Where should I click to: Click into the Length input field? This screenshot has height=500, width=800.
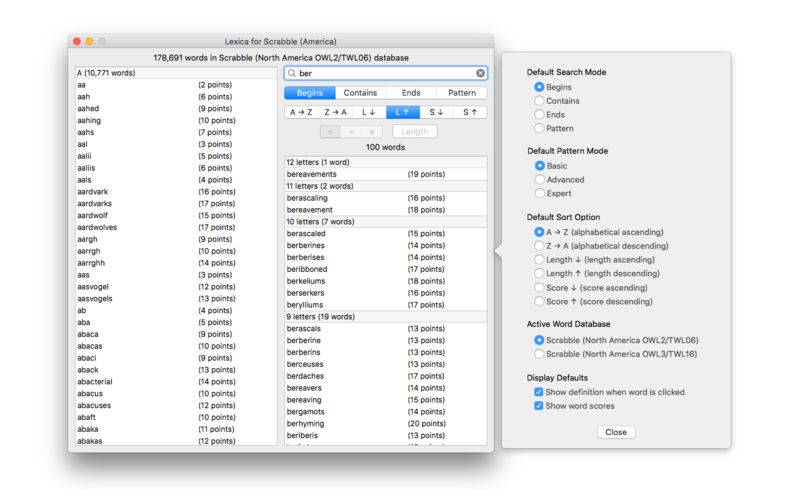click(x=415, y=132)
